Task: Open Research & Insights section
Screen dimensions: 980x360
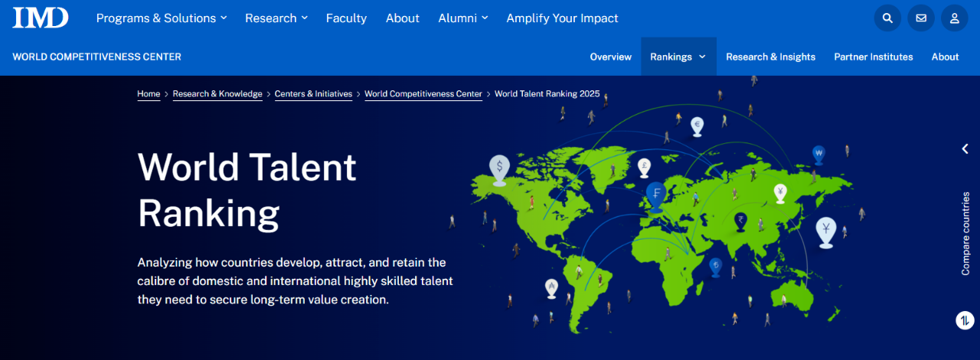Action: coord(770,57)
